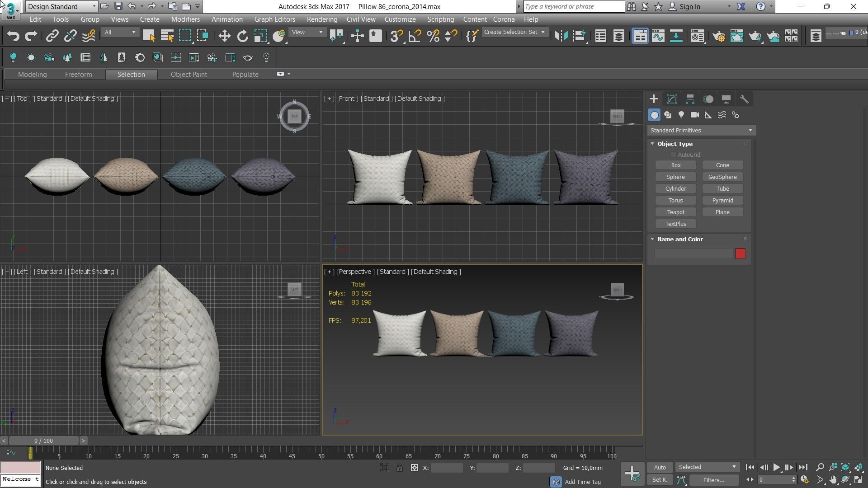The width and height of the screenshot is (868, 488).
Task: Select the Lights category icon
Action: click(x=681, y=115)
